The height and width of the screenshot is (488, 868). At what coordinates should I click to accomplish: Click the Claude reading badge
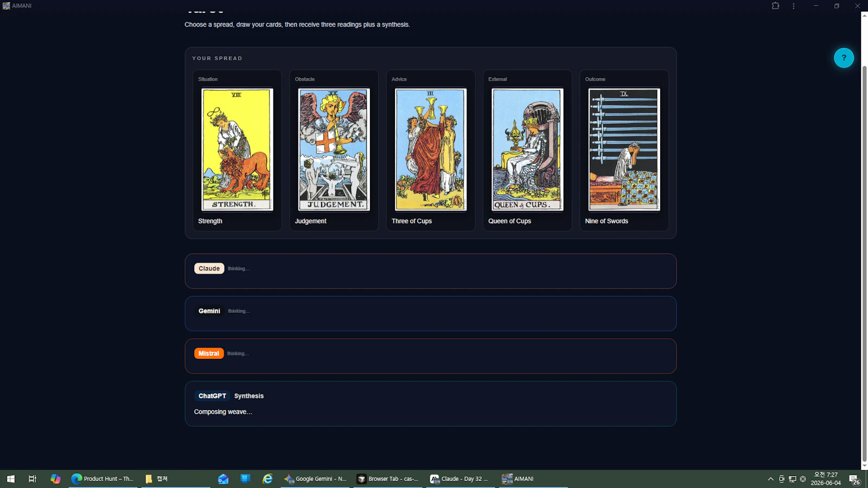[x=209, y=268]
